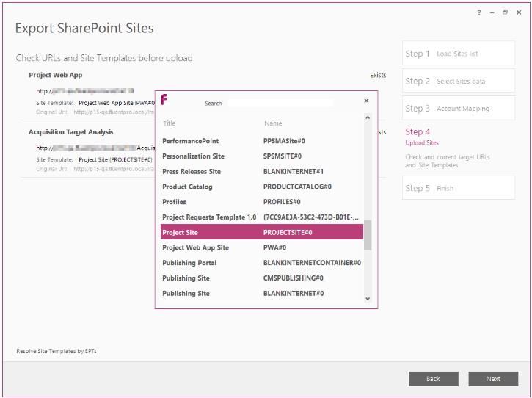Select Project Requests Template 1.0

coord(262,217)
